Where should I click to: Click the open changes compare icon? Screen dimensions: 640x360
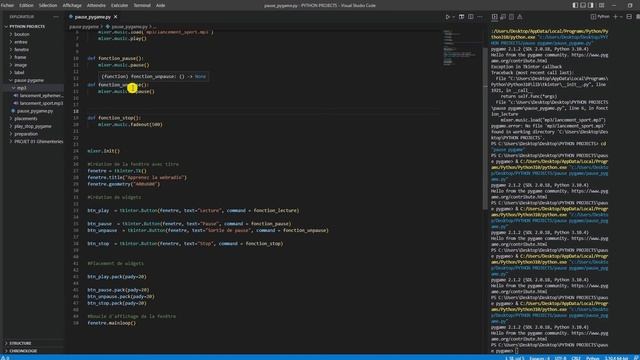coord(462,17)
